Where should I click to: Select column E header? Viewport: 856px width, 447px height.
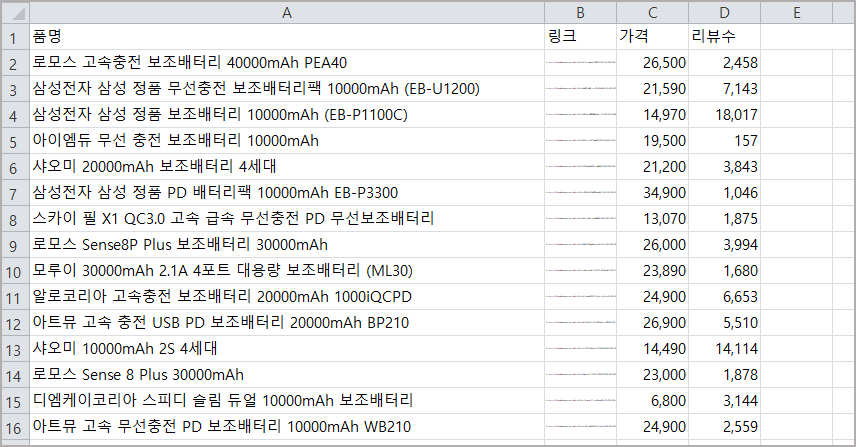796,13
